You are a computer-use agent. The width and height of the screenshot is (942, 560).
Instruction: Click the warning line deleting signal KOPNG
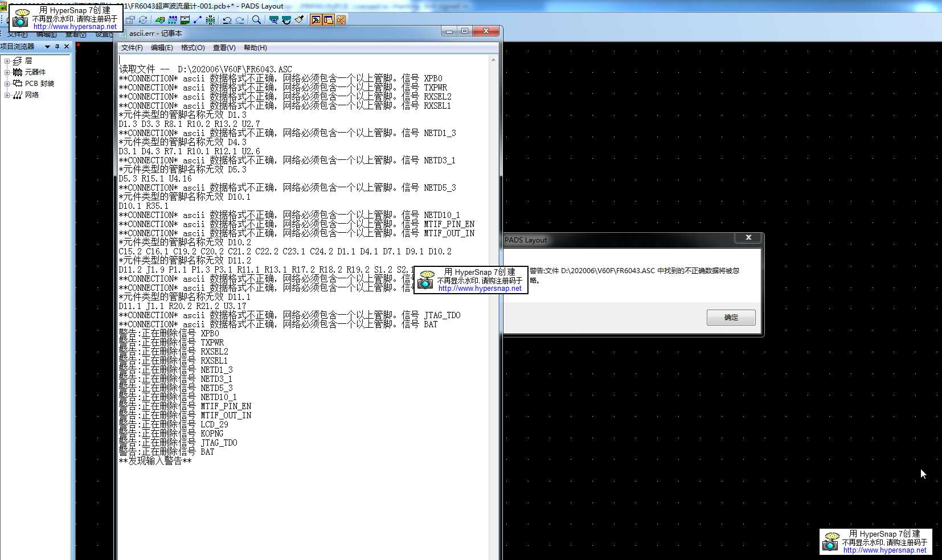point(171,434)
